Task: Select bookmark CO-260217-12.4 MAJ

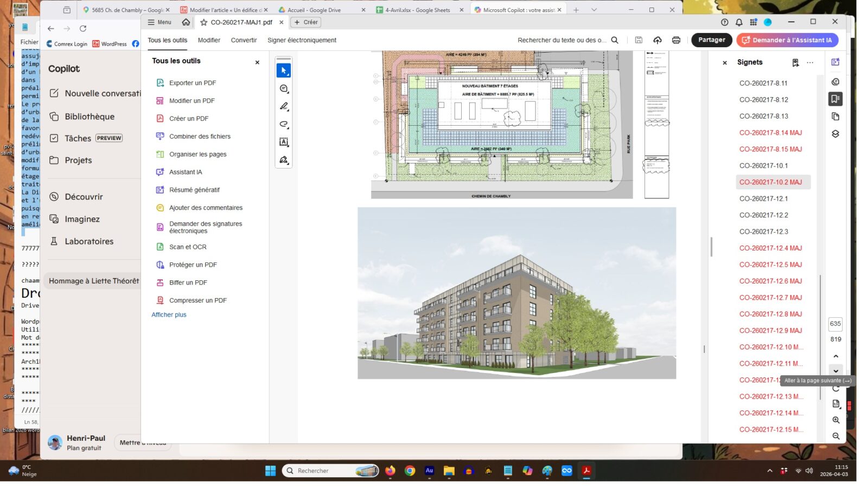Action: point(771,248)
